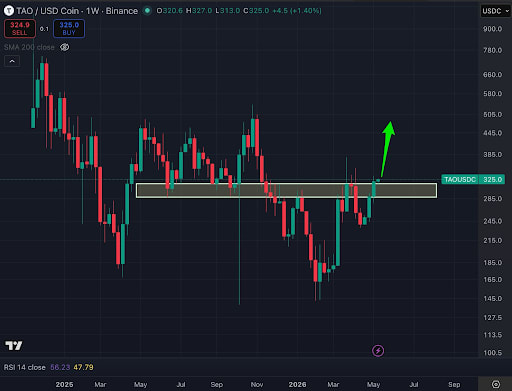Viewport: 512px width, 391px height.
Task: Click the 505.0 price axis label
Action: pos(492,115)
